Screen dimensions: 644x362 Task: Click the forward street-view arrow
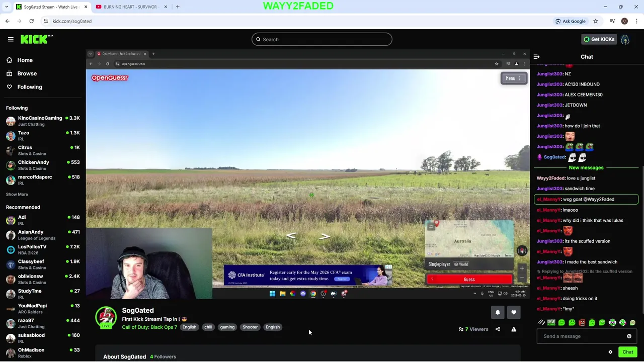(x=325, y=236)
